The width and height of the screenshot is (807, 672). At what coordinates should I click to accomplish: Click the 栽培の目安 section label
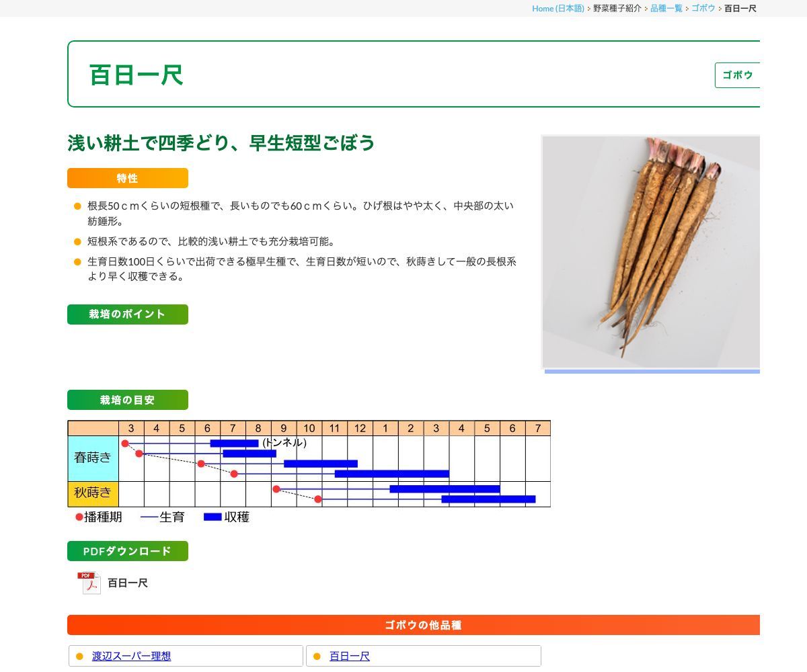click(x=127, y=400)
